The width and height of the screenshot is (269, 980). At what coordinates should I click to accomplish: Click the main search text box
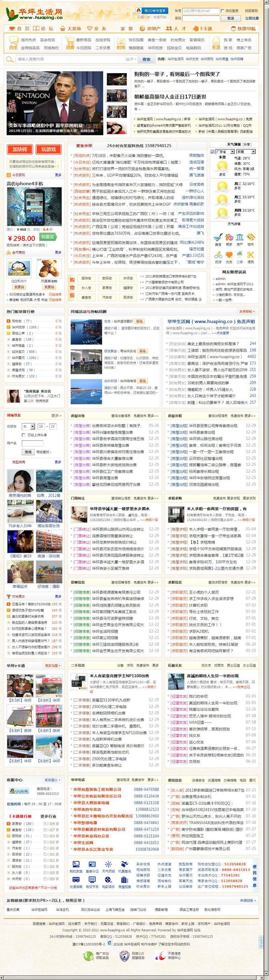point(70,59)
